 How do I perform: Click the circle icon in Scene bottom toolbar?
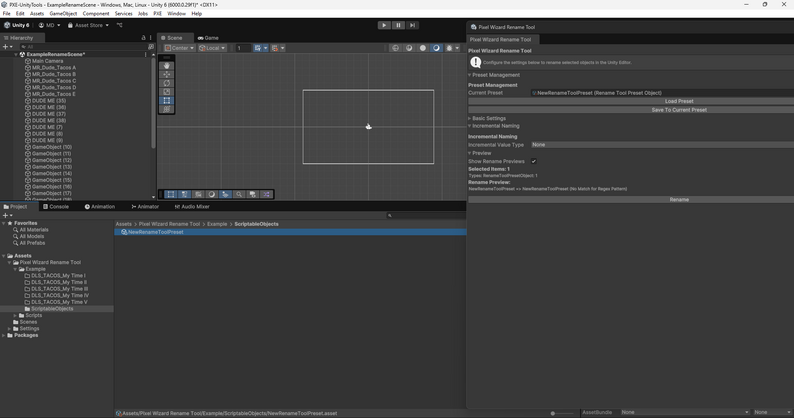coord(212,195)
